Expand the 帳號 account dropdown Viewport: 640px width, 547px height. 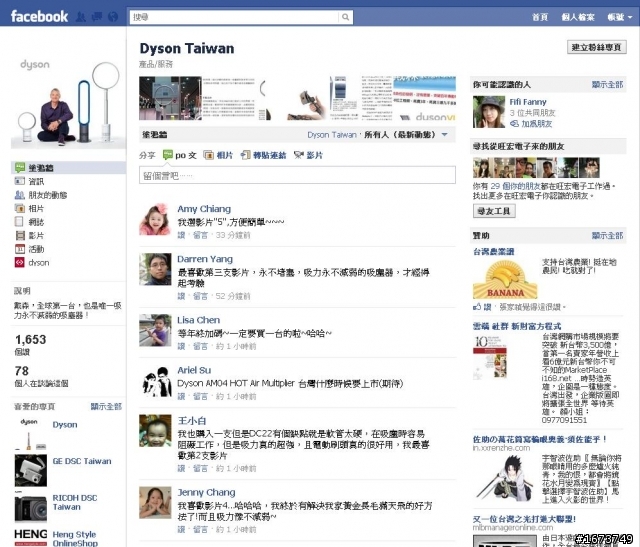point(620,17)
